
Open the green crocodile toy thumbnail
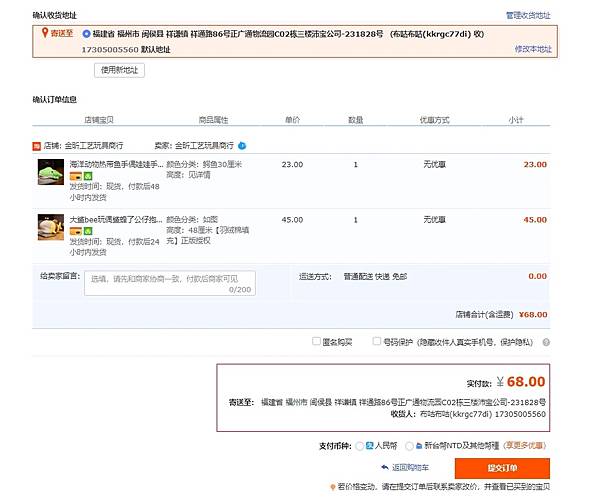click(x=51, y=172)
